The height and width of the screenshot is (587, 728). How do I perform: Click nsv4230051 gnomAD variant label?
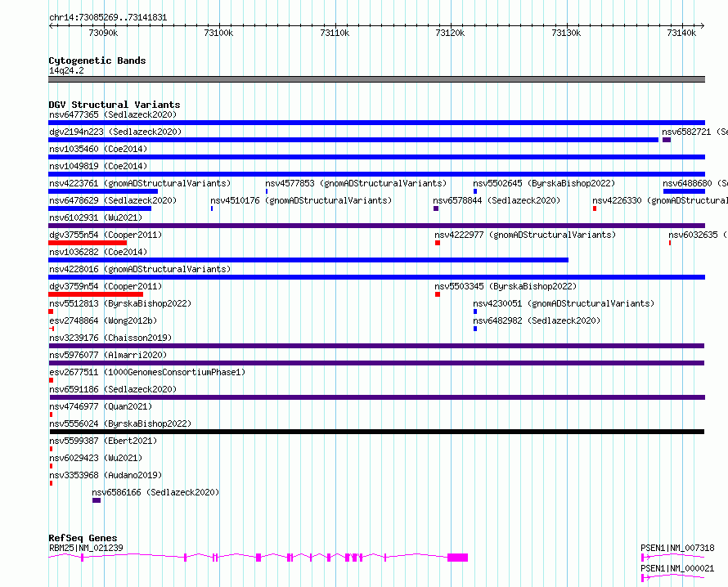(564, 303)
